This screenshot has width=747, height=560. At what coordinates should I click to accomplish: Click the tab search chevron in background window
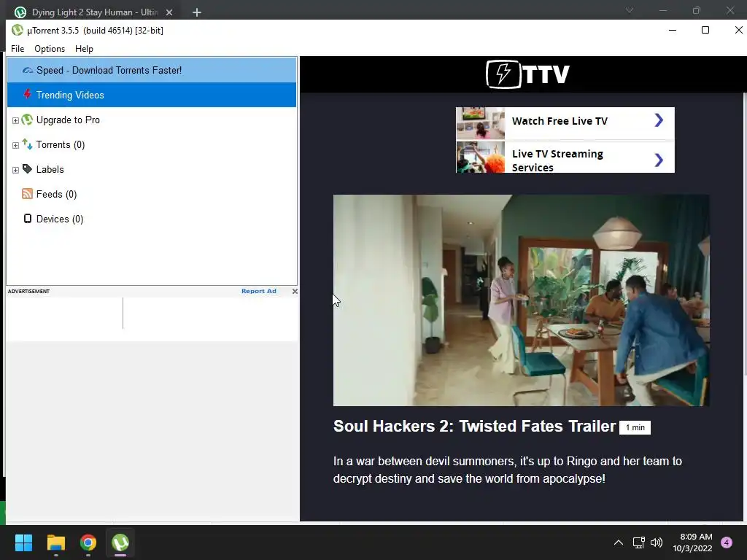[x=630, y=10]
